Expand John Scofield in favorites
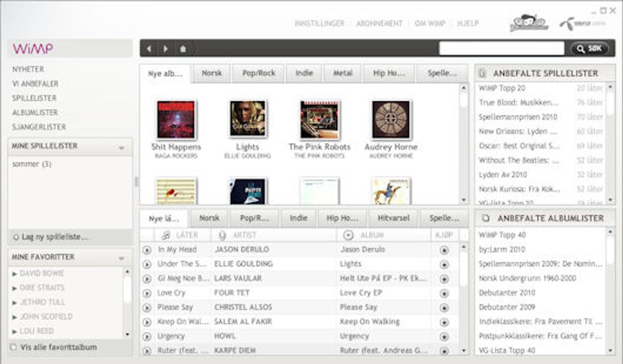 click(14, 317)
